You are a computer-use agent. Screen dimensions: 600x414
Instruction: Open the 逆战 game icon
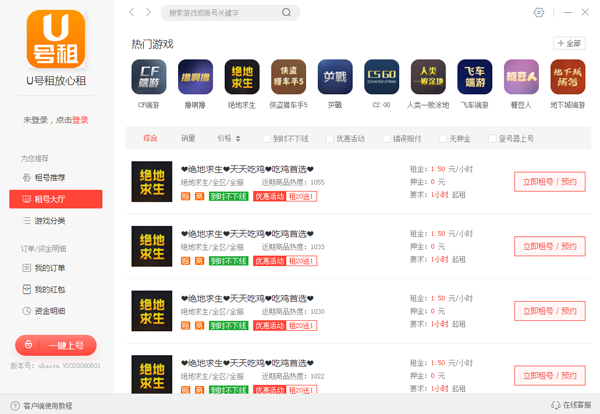tap(335, 77)
